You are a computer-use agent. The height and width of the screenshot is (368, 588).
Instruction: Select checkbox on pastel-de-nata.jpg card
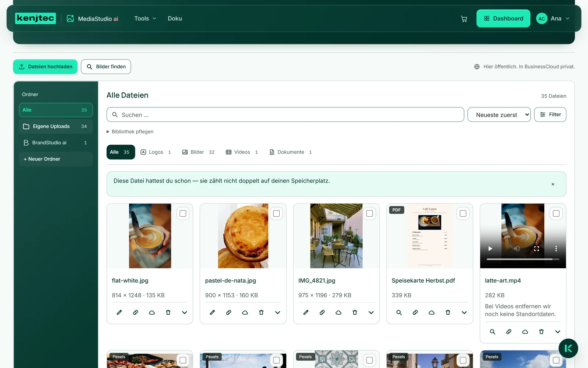pos(276,213)
